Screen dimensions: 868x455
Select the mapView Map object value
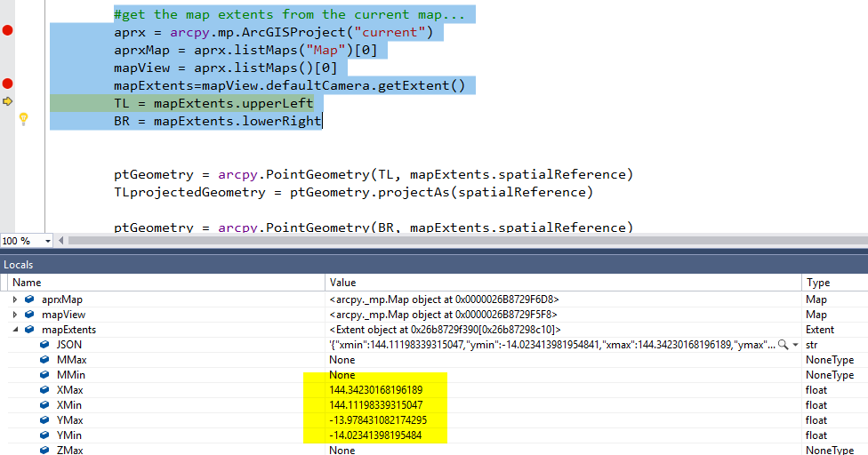click(444, 314)
